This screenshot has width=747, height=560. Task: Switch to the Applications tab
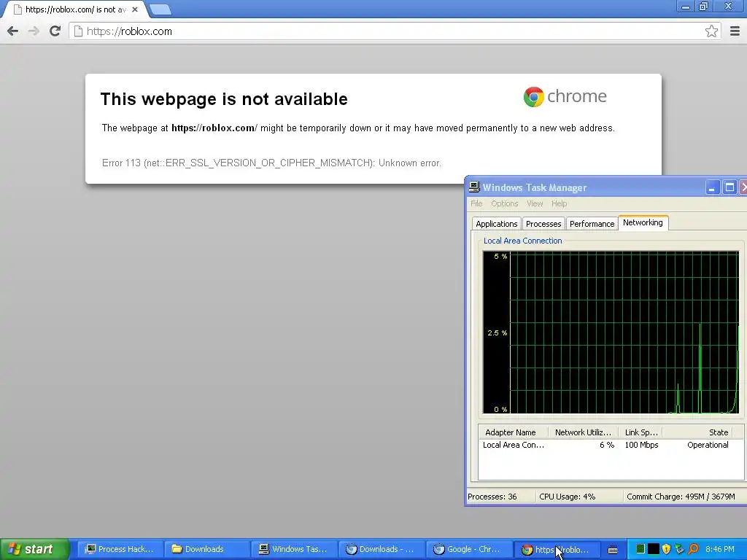(496, 224)
